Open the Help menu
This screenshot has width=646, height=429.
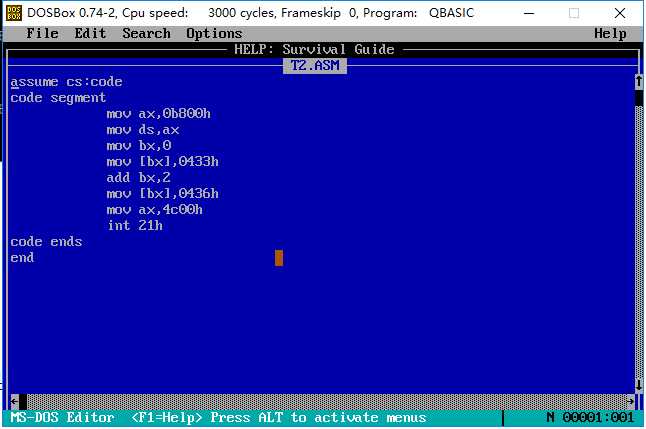point(611,33)
